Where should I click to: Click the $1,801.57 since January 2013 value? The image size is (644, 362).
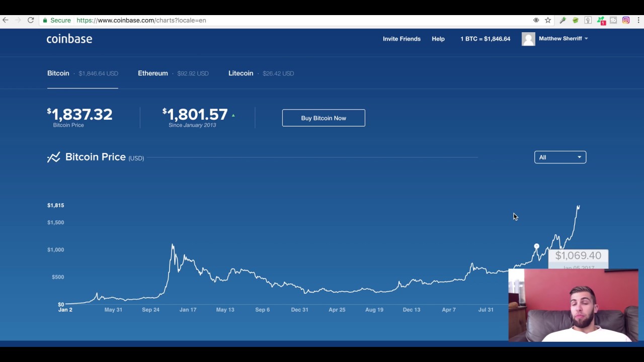[x=195, y=114]
